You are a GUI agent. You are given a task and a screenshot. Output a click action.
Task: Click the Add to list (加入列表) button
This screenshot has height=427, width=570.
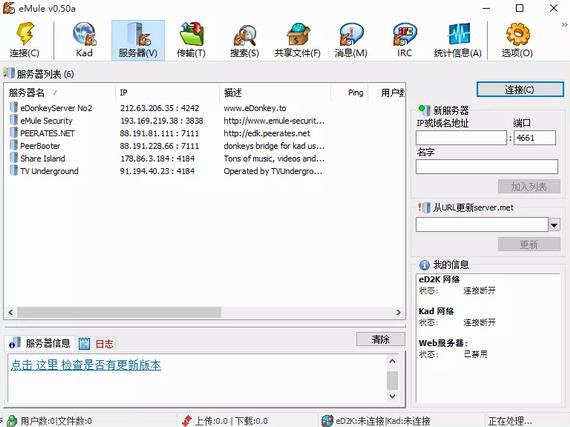click(x=529, y=187)
